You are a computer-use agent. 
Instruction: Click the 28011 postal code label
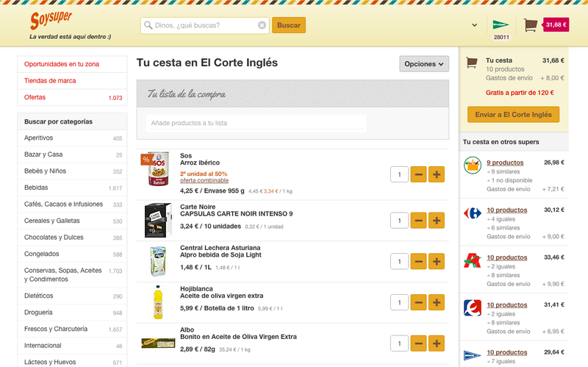tap(501, 38)
